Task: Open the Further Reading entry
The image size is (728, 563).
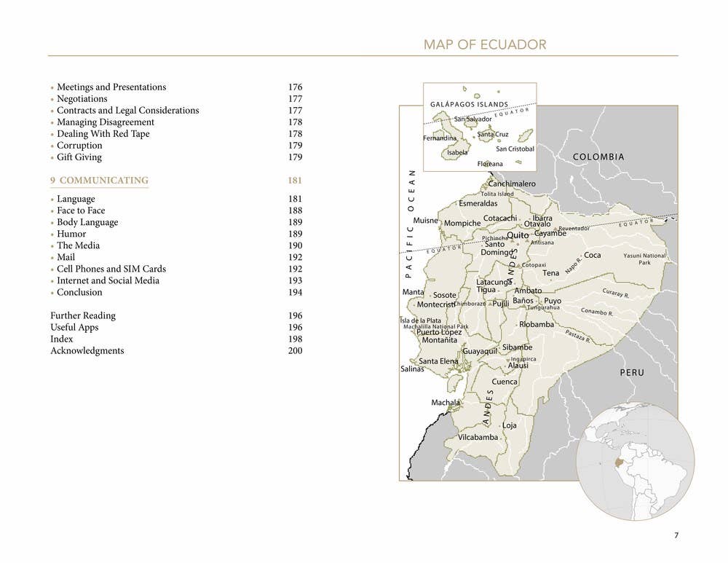Action: point(176,315)
